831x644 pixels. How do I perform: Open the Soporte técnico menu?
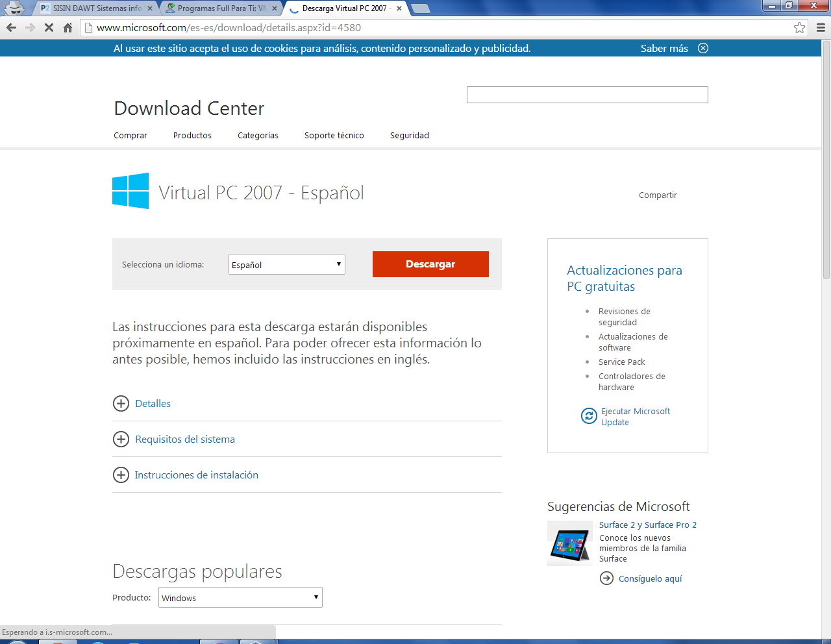tap(334, 135)
